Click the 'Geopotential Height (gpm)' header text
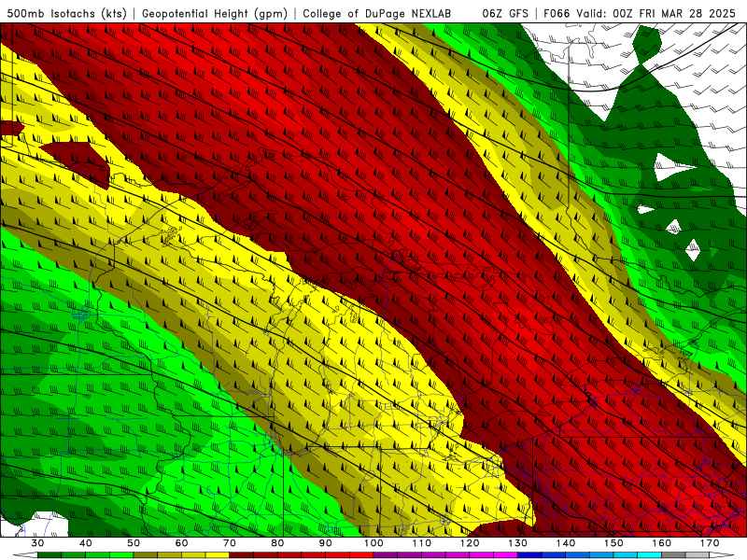Screen dimensions: 747x560 (215, 13)
